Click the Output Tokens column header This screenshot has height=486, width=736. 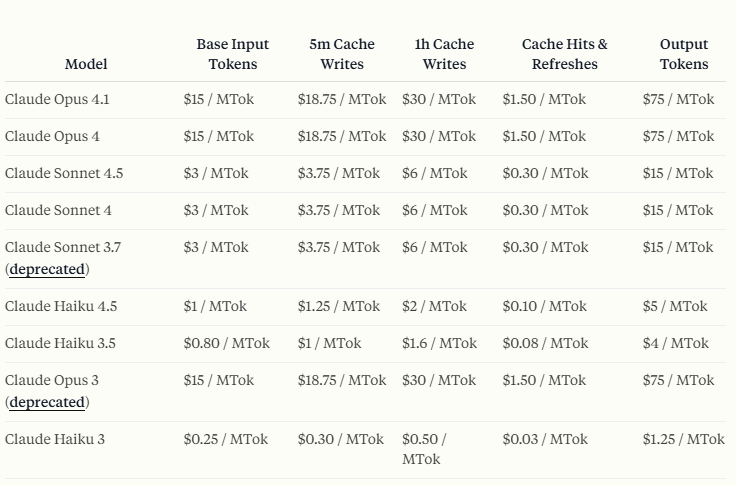click(x=684, y=54)
